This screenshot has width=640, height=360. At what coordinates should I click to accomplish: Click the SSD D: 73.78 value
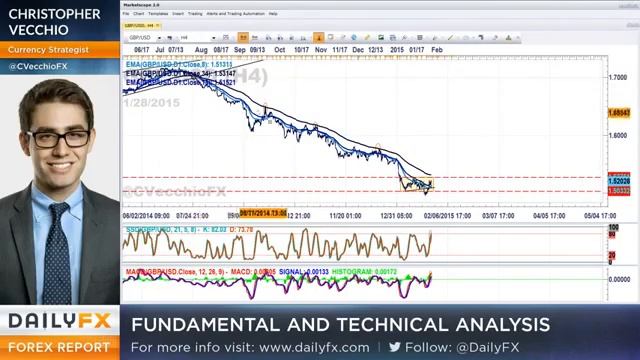[241, 230]
